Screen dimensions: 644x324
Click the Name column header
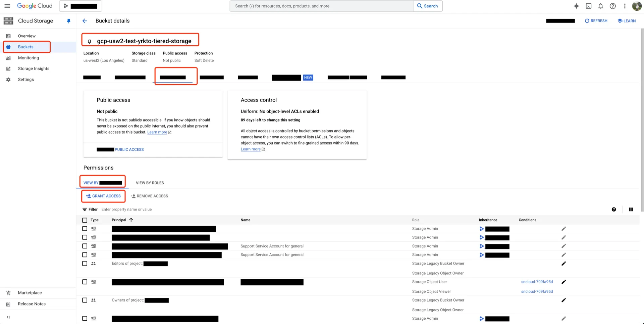246,220
